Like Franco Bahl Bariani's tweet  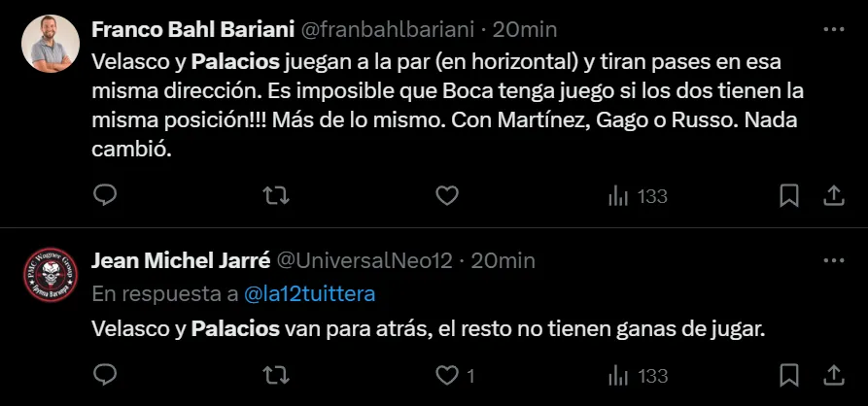click(x=446, y=196)
